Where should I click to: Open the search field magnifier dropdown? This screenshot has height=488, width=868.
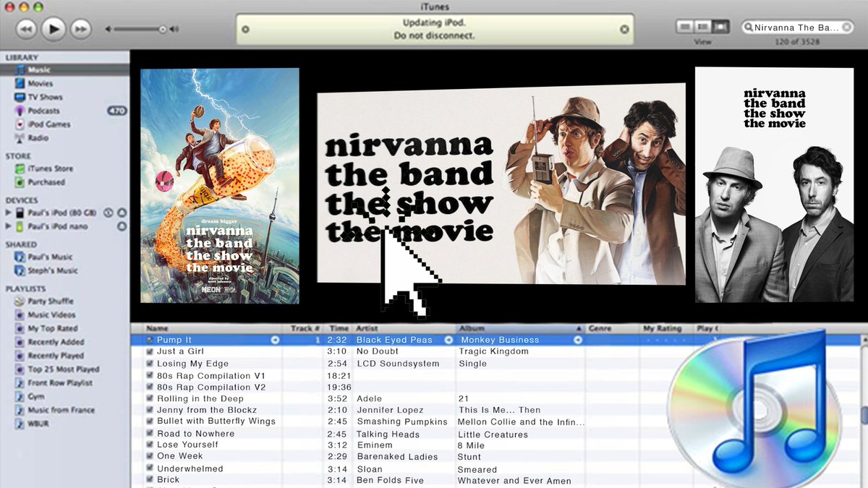(x=749, y=27)
